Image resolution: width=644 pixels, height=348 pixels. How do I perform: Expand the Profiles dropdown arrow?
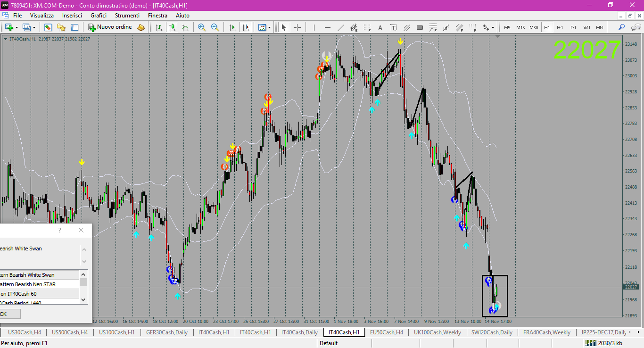(34, 27)
